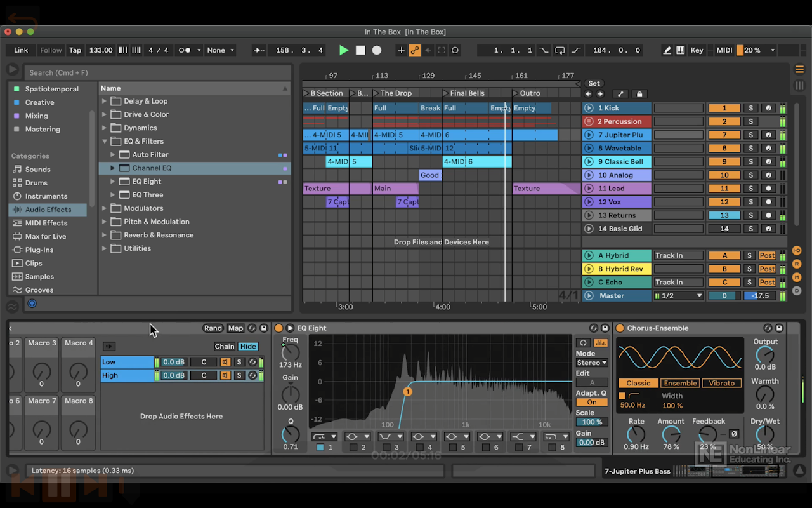Enable EQ Eight filter band 2
The width and height of the screenshot is (812, 508).
[354, 448]
